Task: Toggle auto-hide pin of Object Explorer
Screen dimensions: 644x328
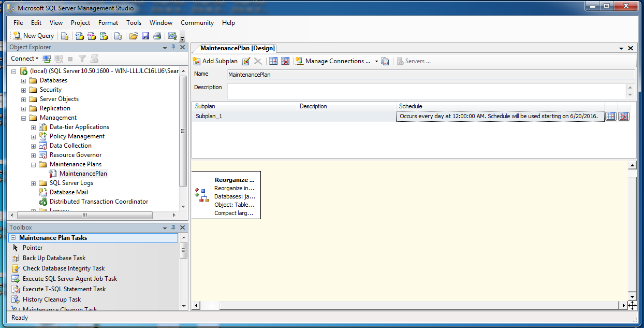Action: pos(173,47)
